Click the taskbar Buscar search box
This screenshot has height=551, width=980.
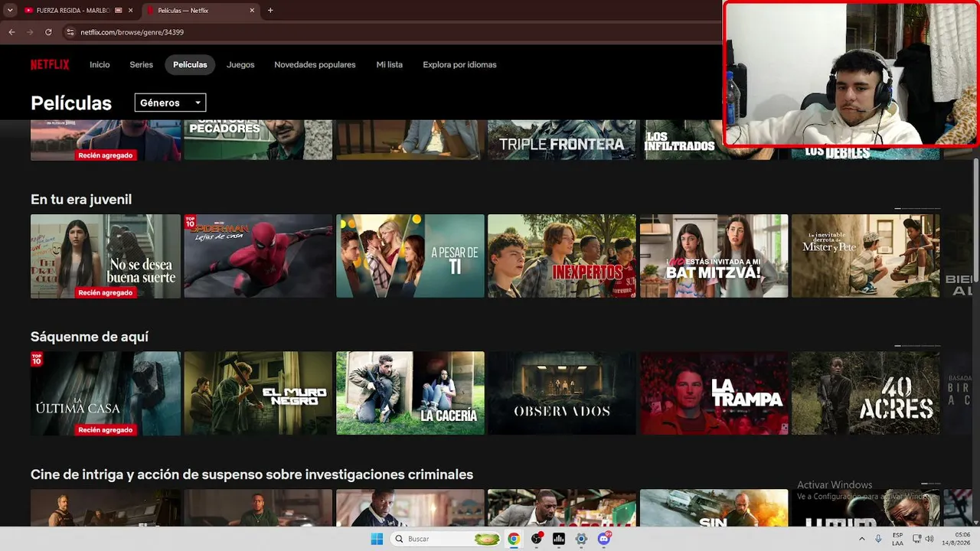(x=446, y=539)
